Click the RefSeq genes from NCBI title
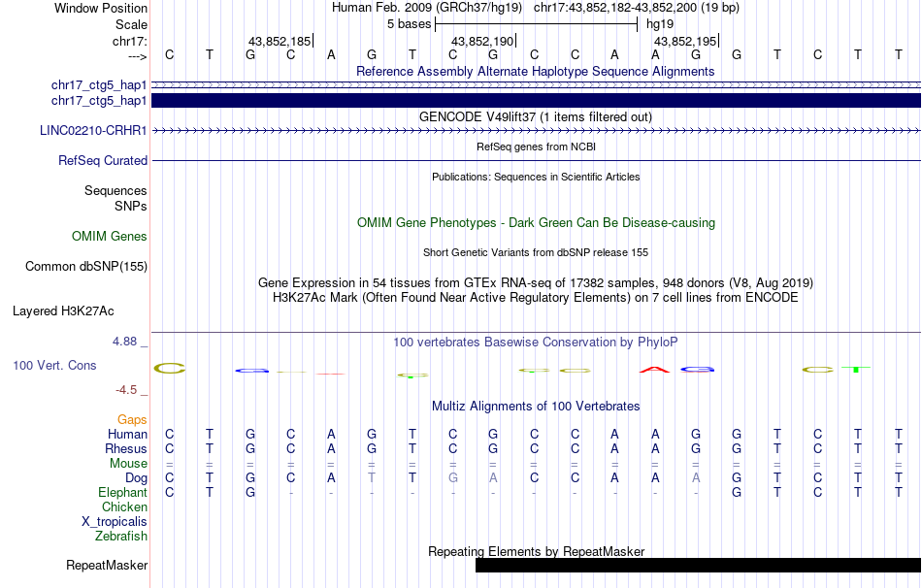 tap(536, 147)
